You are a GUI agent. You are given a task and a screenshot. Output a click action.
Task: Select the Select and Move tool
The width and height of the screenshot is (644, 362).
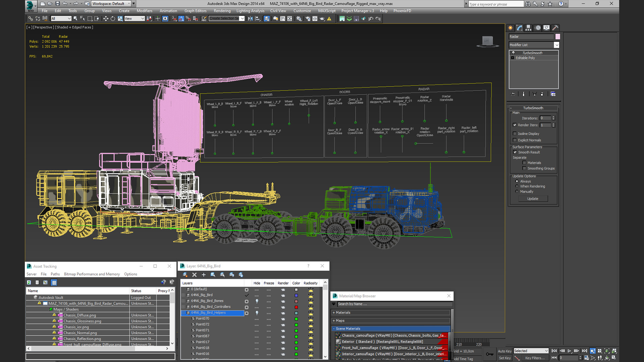point(106,19)
